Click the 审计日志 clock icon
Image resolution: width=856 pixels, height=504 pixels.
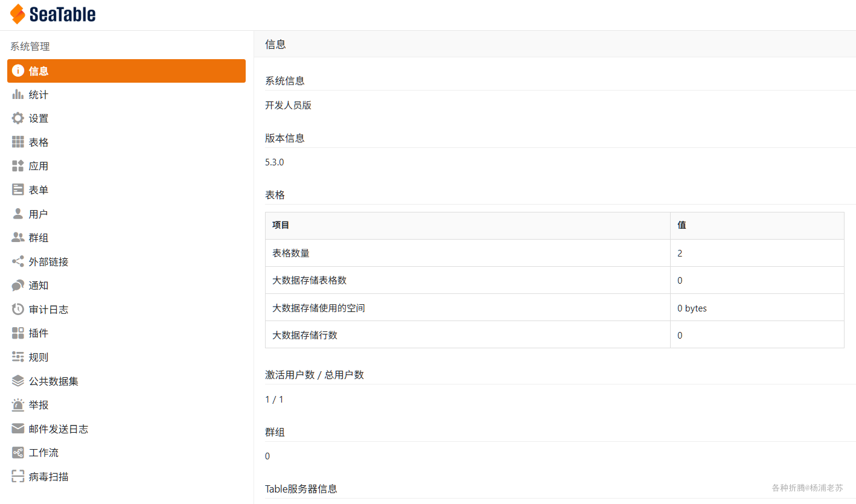[x=18, y=309]
